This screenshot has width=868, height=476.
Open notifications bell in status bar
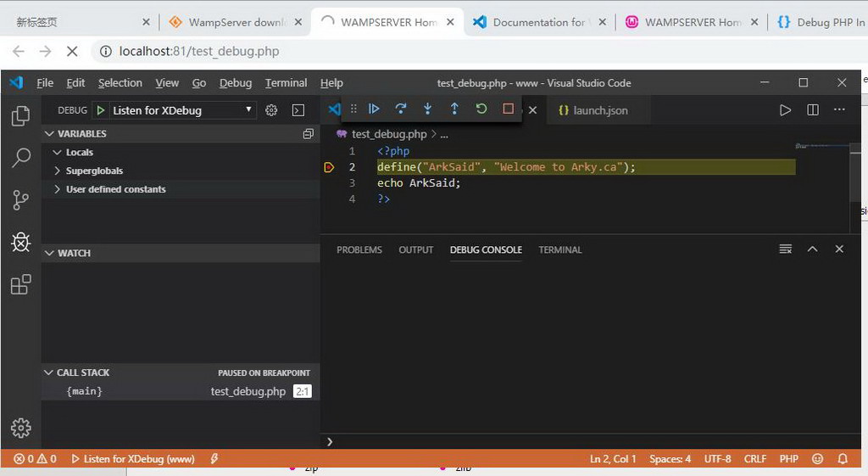point(843,459)
